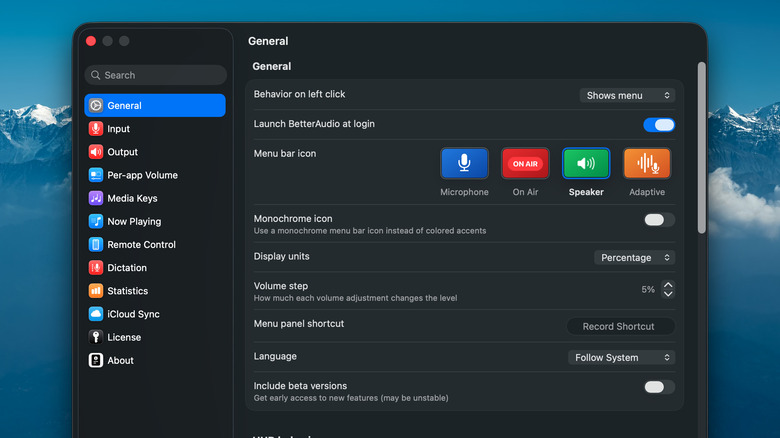Click the Now Playing sidebar icon
The image size is (780, 438).
[96, 221]
